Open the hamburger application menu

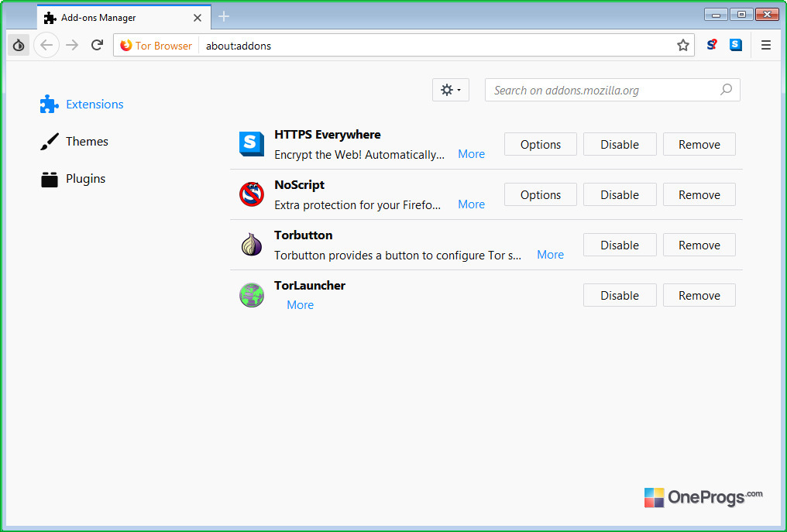765,45
